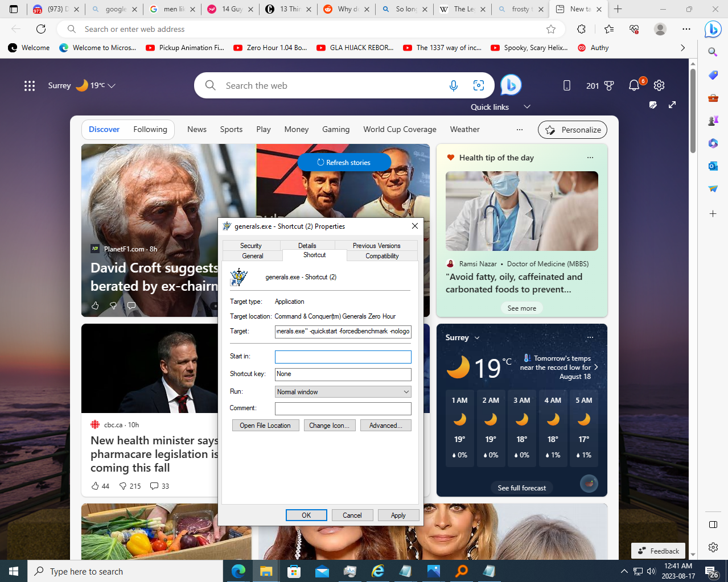Click the Start in text field
728x582 pixels.
point(343,357)
